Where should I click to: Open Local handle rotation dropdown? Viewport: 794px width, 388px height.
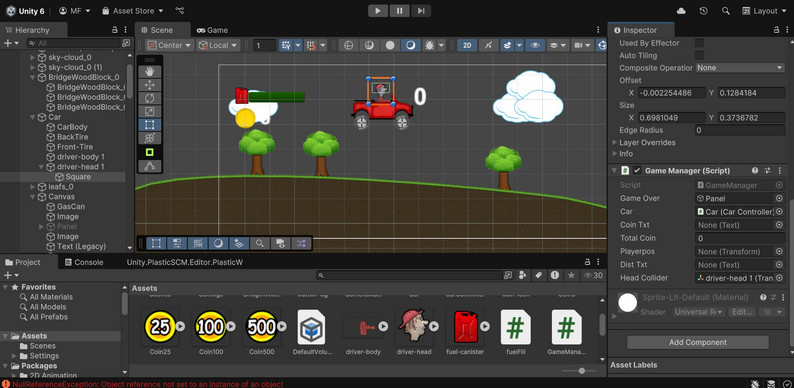pyautogui.click(x=218, y=45)
